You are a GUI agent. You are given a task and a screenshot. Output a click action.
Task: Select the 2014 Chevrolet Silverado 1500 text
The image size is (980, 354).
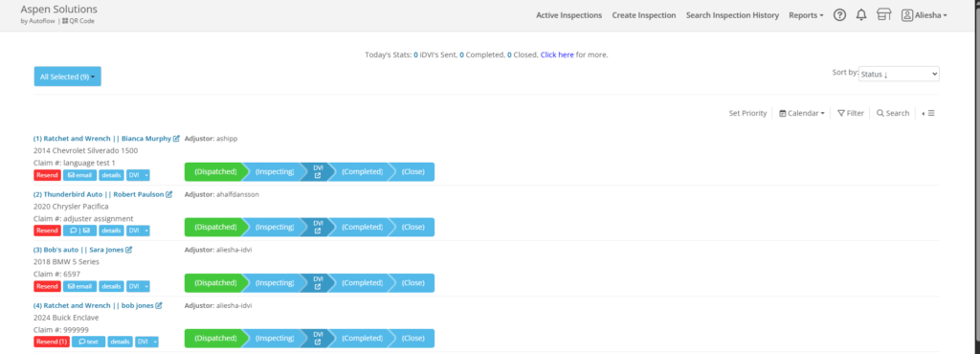pyautogui.click(x=85, y=150)
